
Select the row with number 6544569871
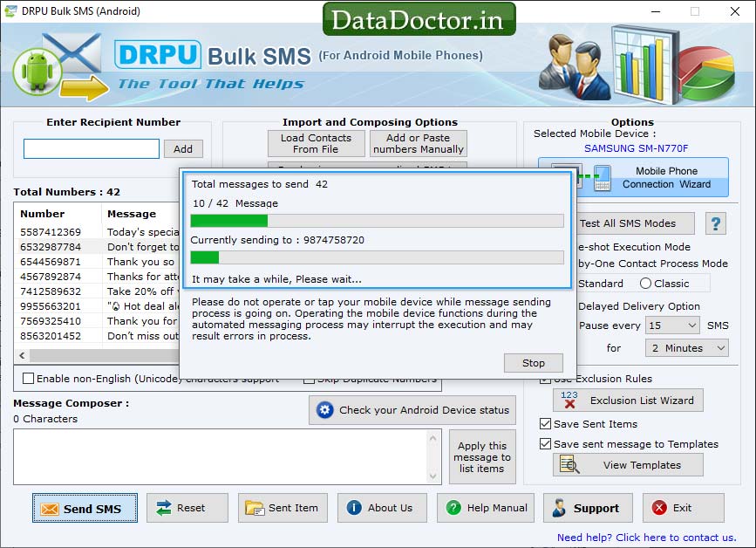97,262
